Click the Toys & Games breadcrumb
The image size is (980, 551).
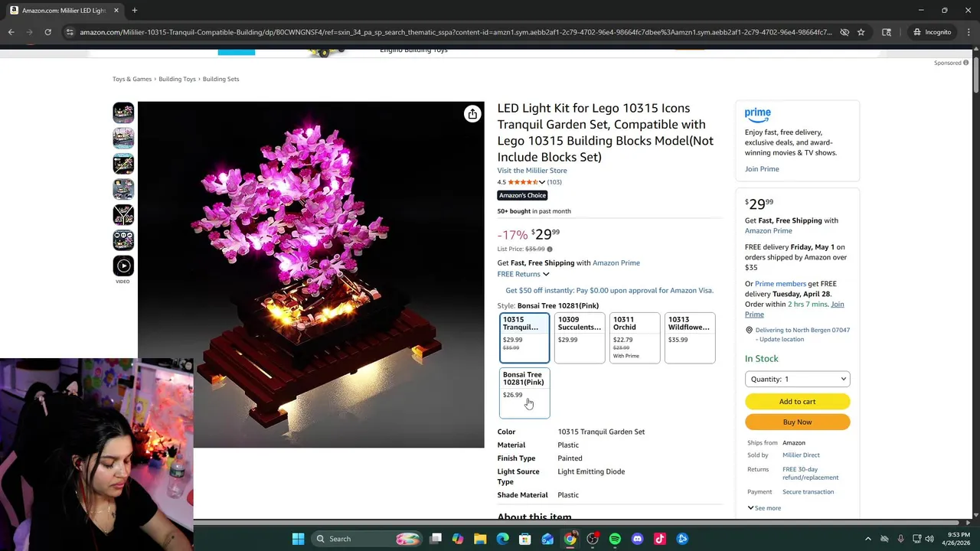coord(132,79)
